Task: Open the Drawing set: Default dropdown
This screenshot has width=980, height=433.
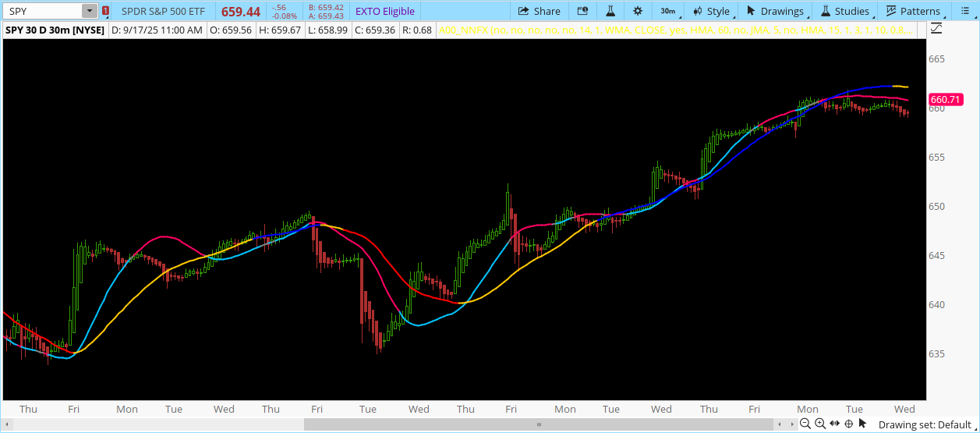Action: 925,424
